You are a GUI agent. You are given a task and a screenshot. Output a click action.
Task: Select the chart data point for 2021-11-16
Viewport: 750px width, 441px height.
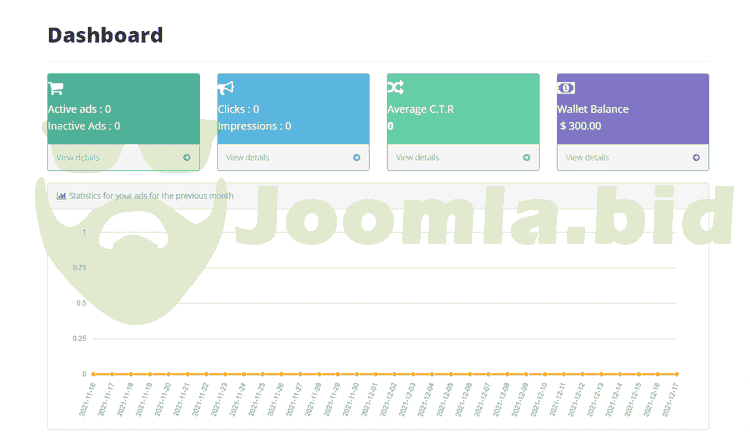point(93,374)
